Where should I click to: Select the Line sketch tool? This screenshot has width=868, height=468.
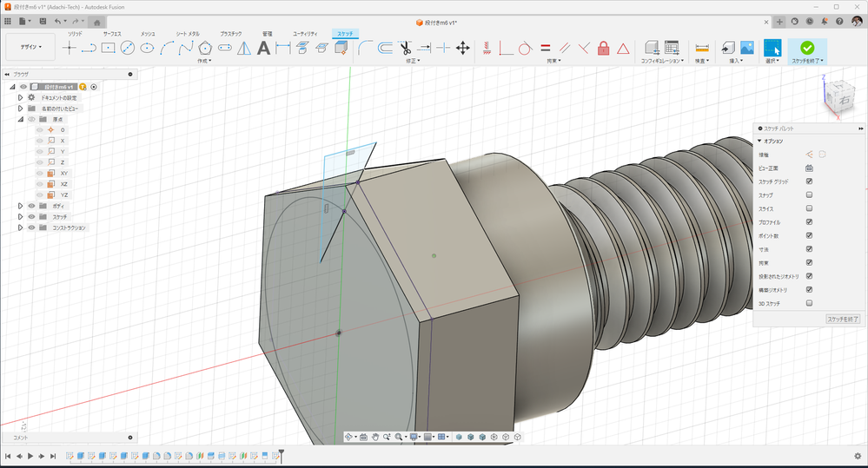coord(89,48)
